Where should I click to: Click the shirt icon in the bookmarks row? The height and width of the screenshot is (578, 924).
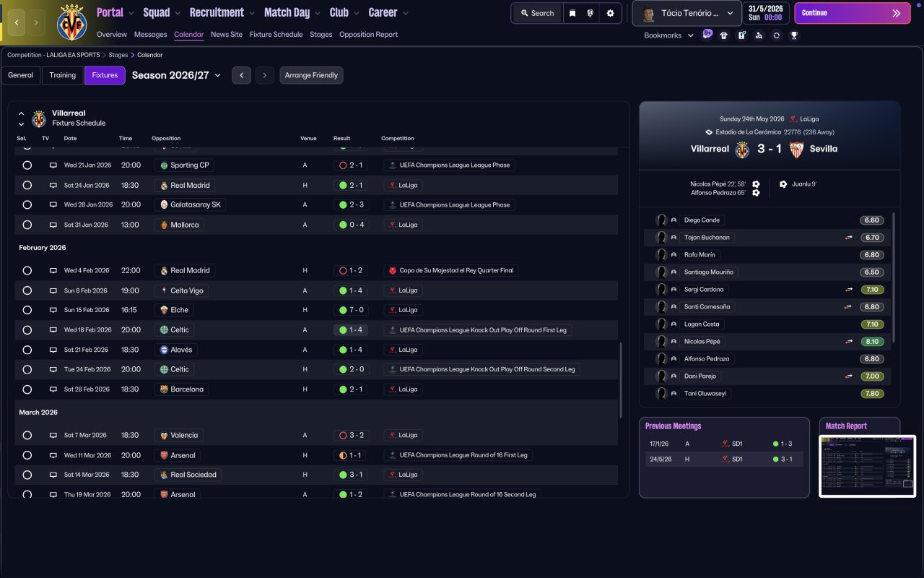(x=724, y=35)
